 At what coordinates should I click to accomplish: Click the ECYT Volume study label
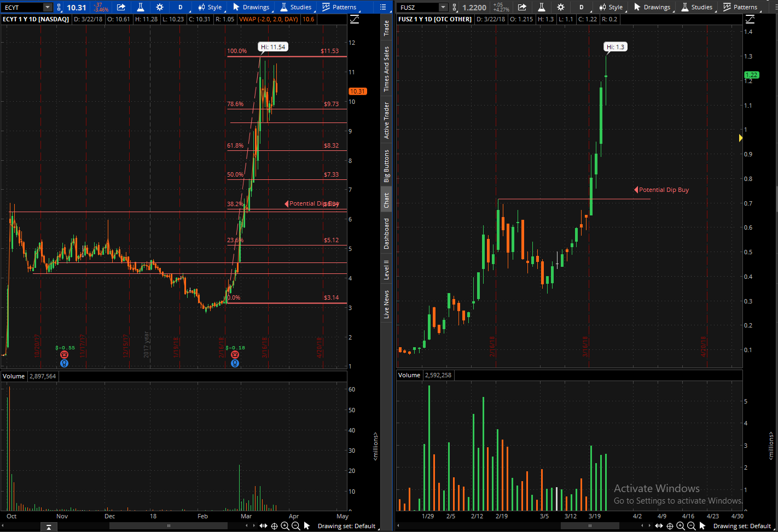[14, 376]
